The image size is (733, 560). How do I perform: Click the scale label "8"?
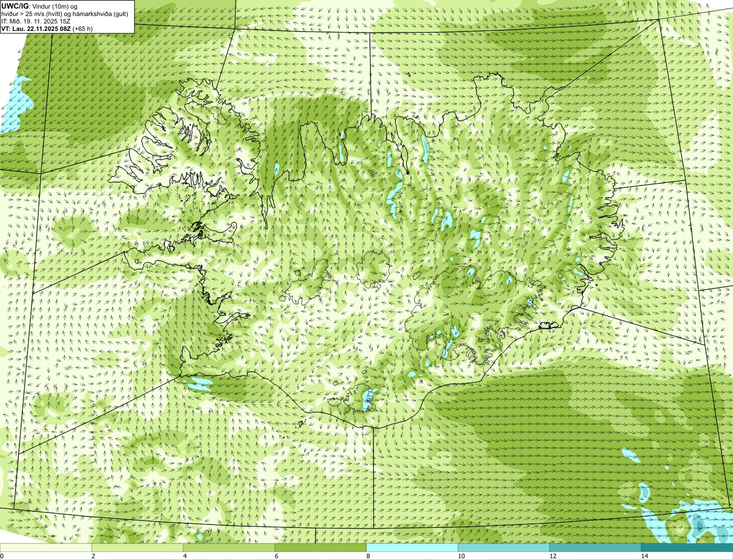(367, 556)
